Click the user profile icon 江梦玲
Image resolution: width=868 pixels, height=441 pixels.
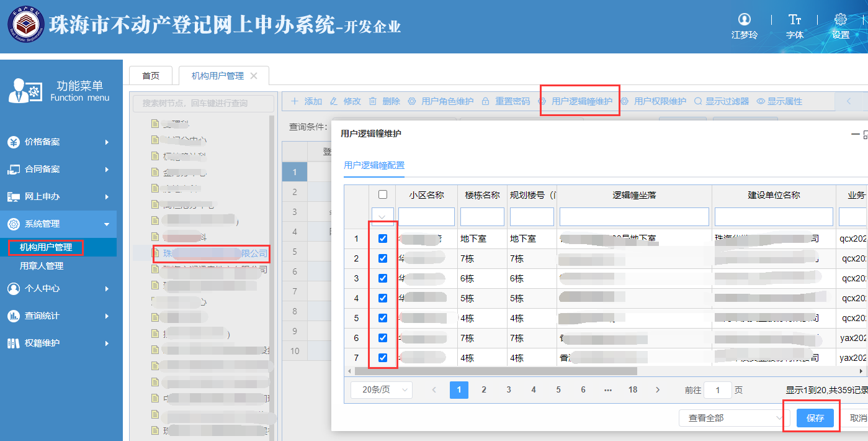coord(745,20)
